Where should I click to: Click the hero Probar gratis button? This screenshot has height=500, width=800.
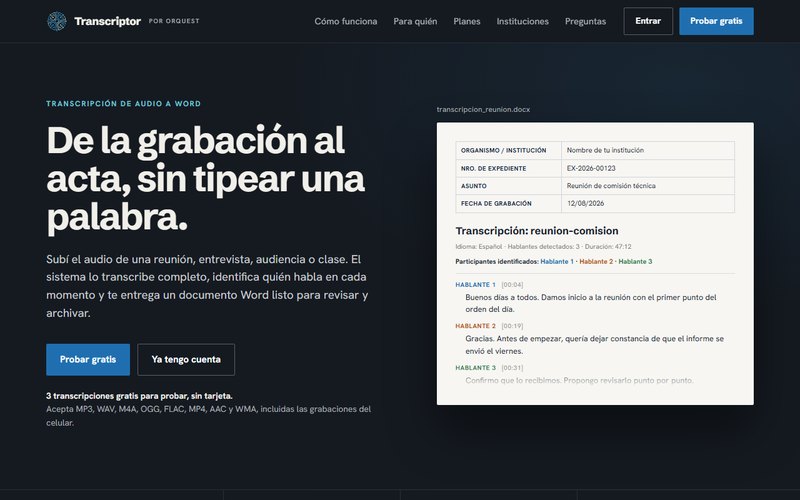pyautogui.click(x=88, y=359)
